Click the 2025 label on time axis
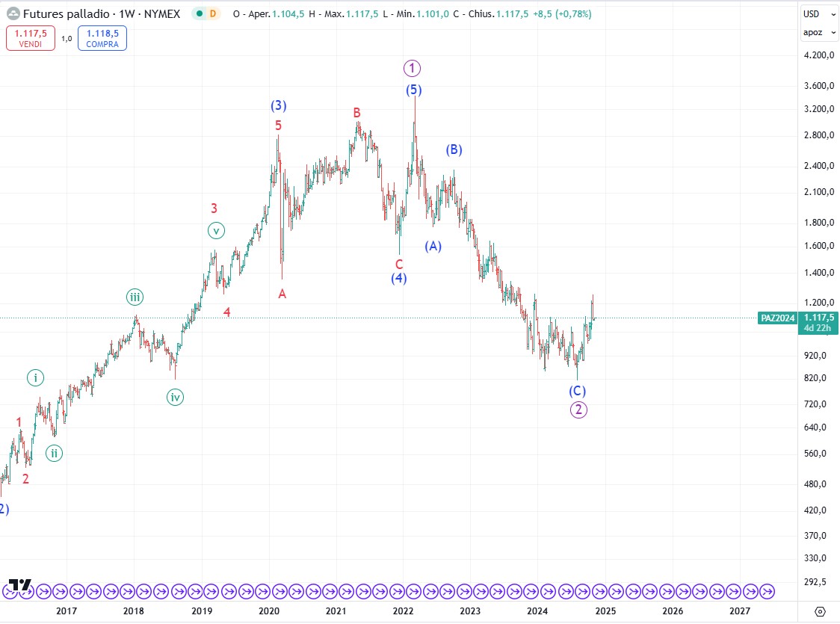The height and width of the screenshot is (624, 840). tap(605, 611)
